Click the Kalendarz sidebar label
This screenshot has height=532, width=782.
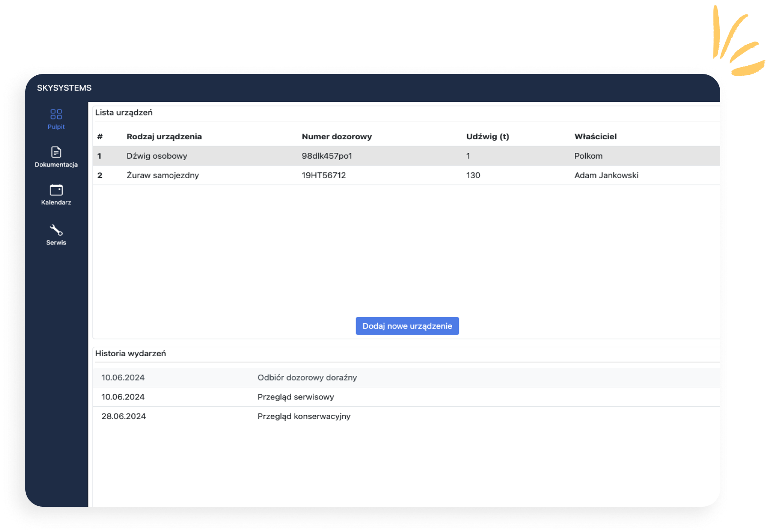coord(56,202)
